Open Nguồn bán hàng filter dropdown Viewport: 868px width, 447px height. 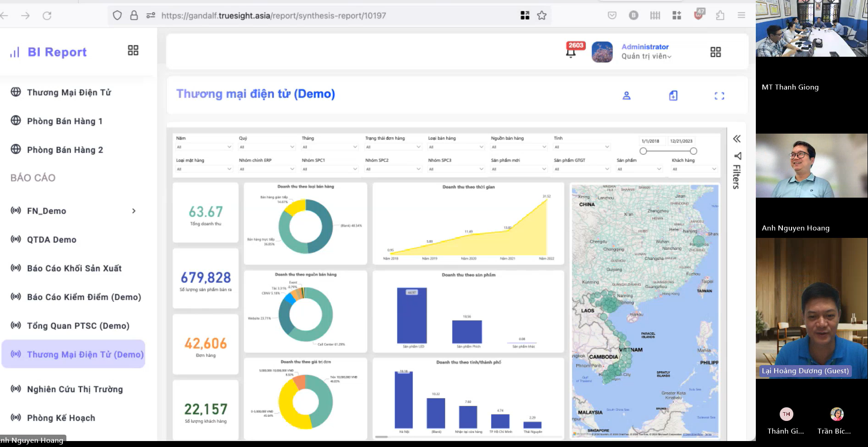click(x=519, y=147)
